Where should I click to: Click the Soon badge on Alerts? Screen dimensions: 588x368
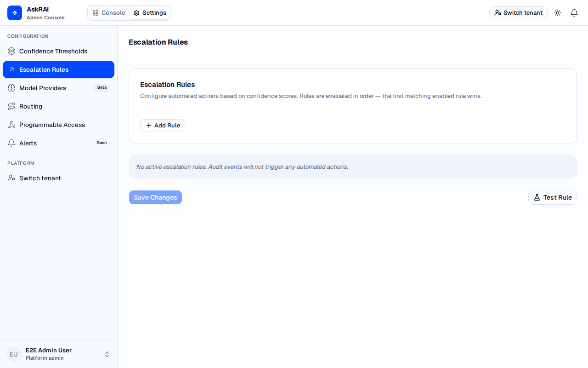[102, 143]
